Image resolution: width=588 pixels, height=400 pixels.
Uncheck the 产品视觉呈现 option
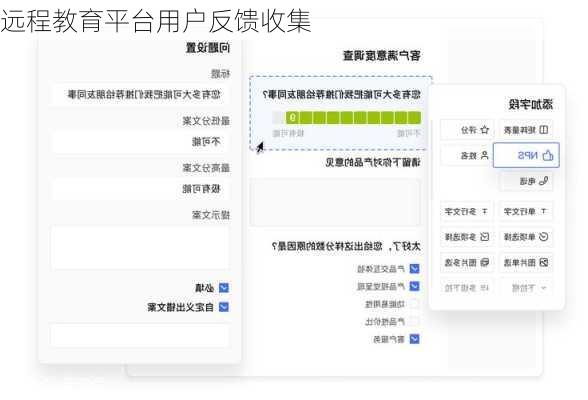tap(414, 286)
